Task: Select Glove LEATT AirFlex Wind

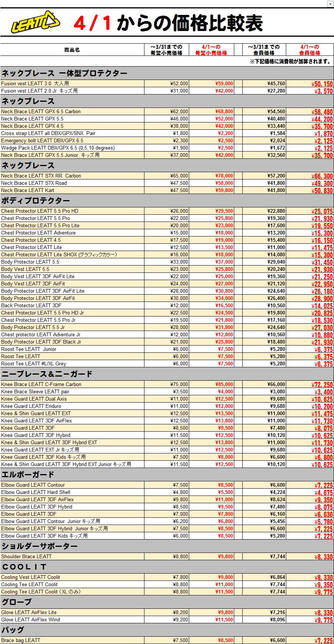Action: coord(31,620)
